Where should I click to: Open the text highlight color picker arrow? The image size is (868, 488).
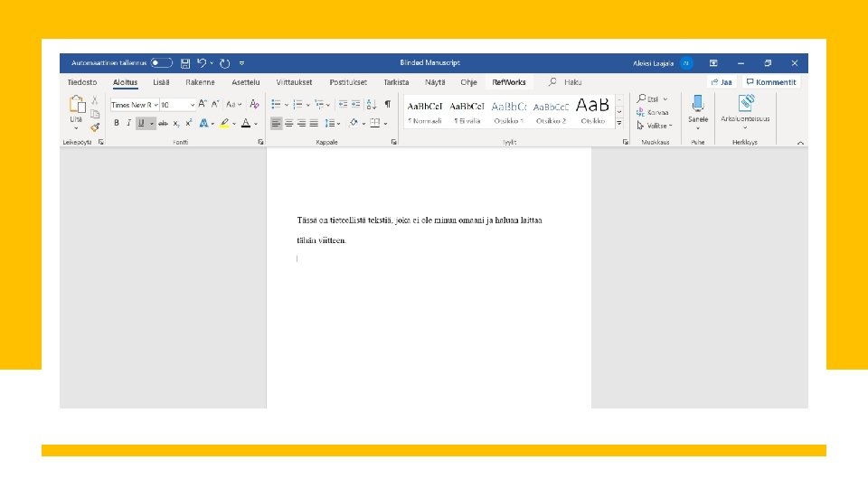(234, 124)
